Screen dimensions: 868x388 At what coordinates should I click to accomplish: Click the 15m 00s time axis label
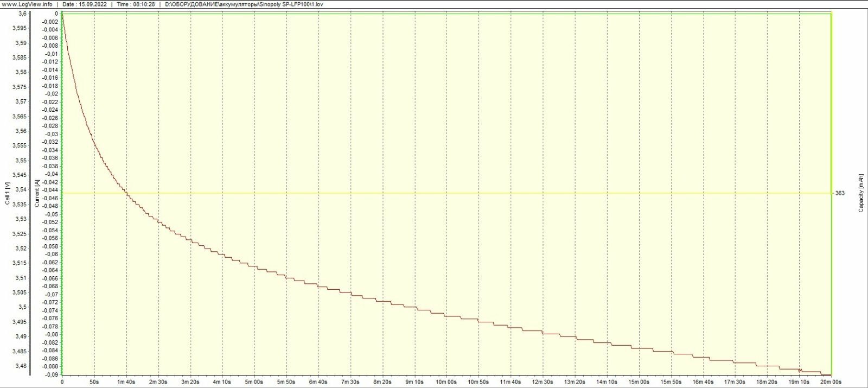[639, 382]
